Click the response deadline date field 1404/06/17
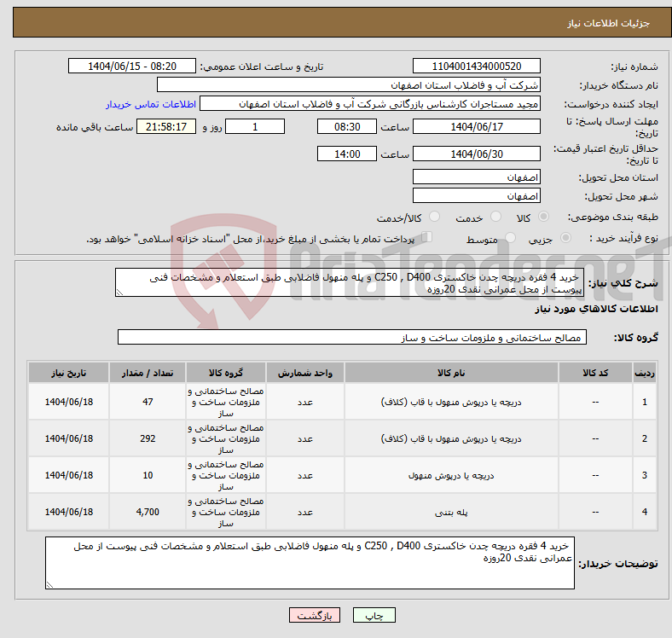 pyautogui.click(x=476, y=126)
